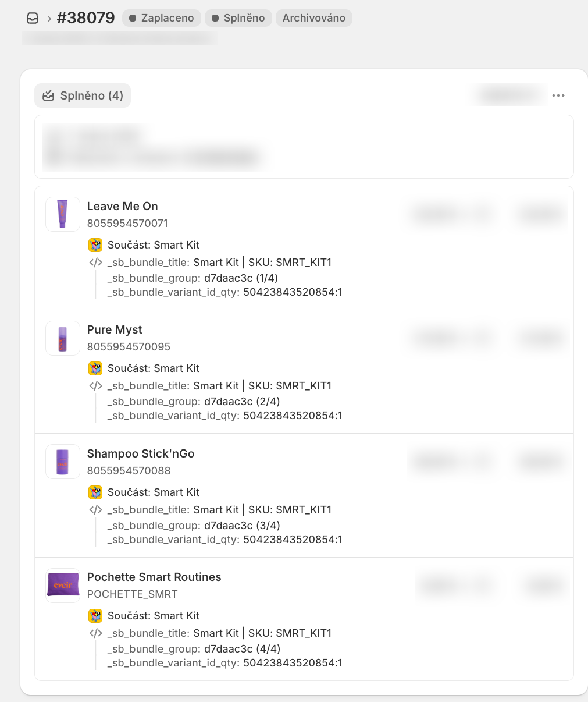
Task: Click the orders inbox icon in breadcrumb
Action: point(33,18)
